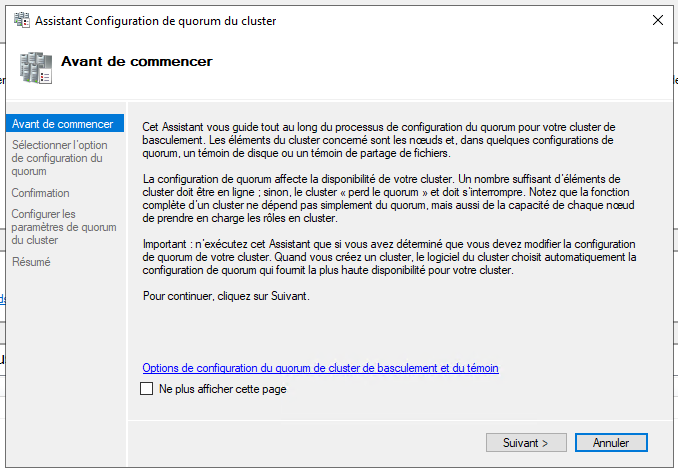678x475 pixels.
Task: Open 'Sélectionner l'option de configuration du quorum' step
Action: click(x=60, y=158)
